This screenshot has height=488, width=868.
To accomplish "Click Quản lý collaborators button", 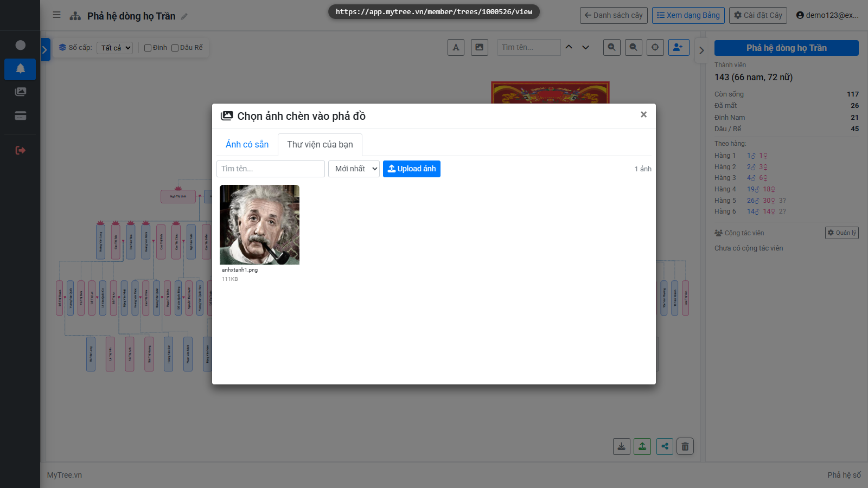I will (x=842, y=233).
